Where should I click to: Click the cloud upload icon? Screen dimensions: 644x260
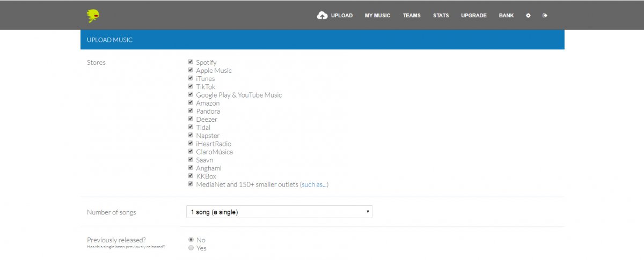[x=322, y=16]
